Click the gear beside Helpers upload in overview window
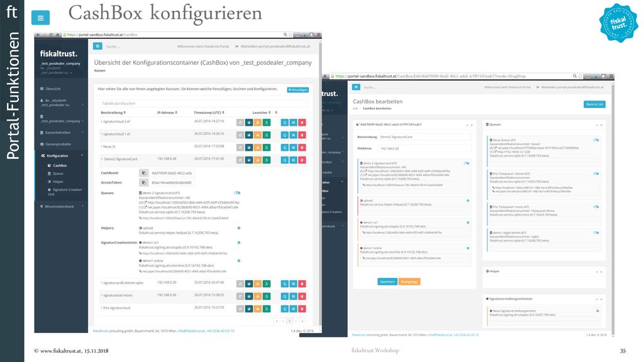The image size is (644, 362). [x=238, y=228]
